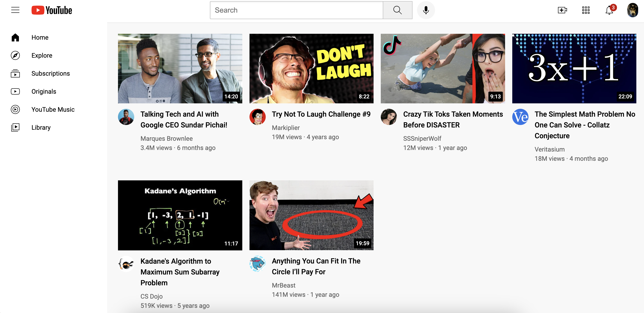The width and height of the screenshot is (644, 313).
Task: Open the account menu via profile avatar
Action: pos(633,10)
